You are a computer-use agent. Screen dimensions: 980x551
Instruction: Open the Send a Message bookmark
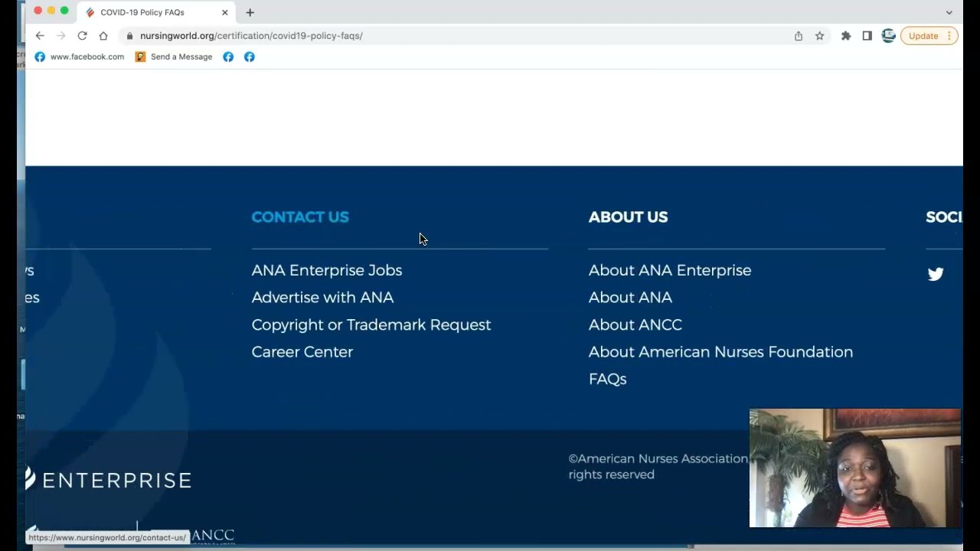[174, 57]
